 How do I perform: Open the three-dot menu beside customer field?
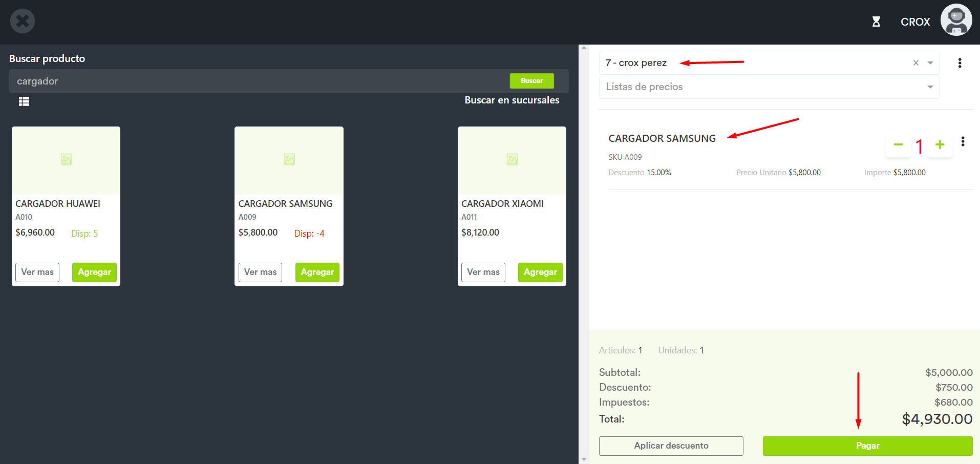click(960, 63)
